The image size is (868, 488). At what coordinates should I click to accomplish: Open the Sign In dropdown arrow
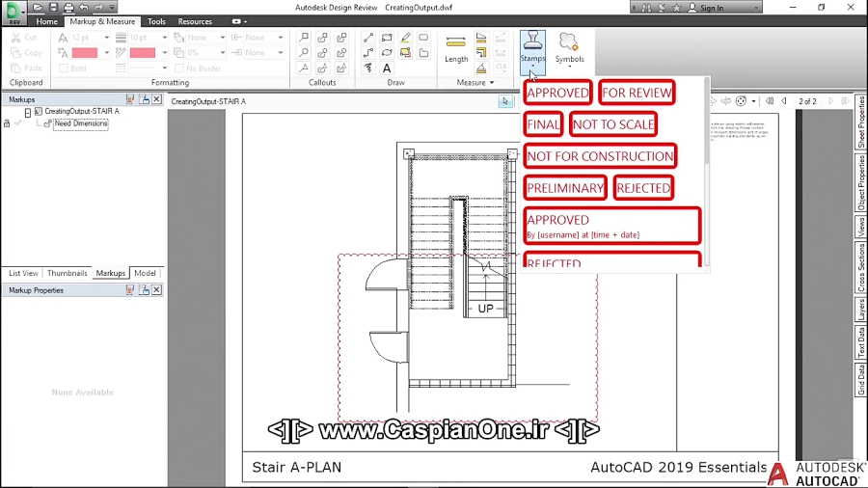point(756,8)
